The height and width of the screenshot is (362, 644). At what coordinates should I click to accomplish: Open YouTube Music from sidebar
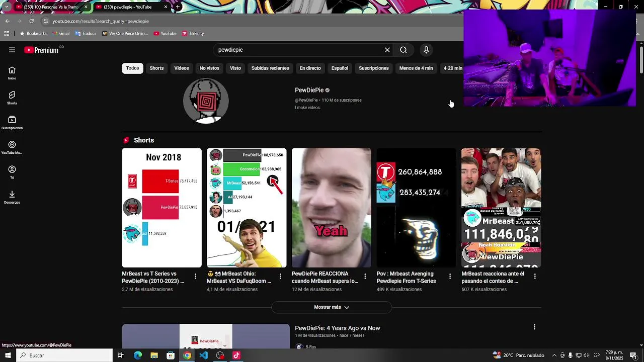pos(12,147)
